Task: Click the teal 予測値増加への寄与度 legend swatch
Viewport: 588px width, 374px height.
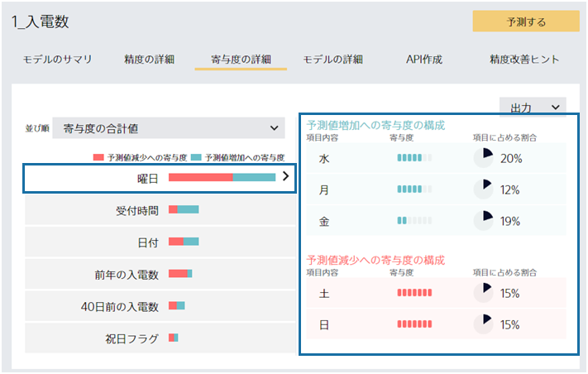Action: 196,157
